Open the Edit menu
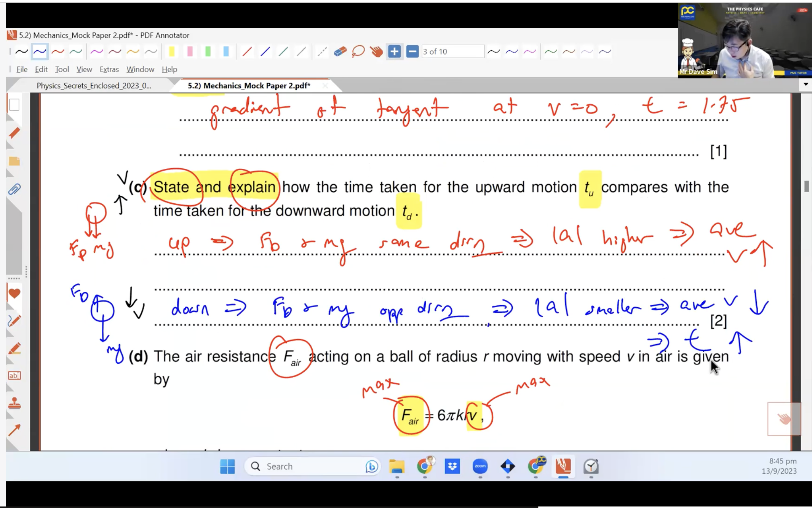The height and width of the screenshot is (508, 812). (41, 69)
